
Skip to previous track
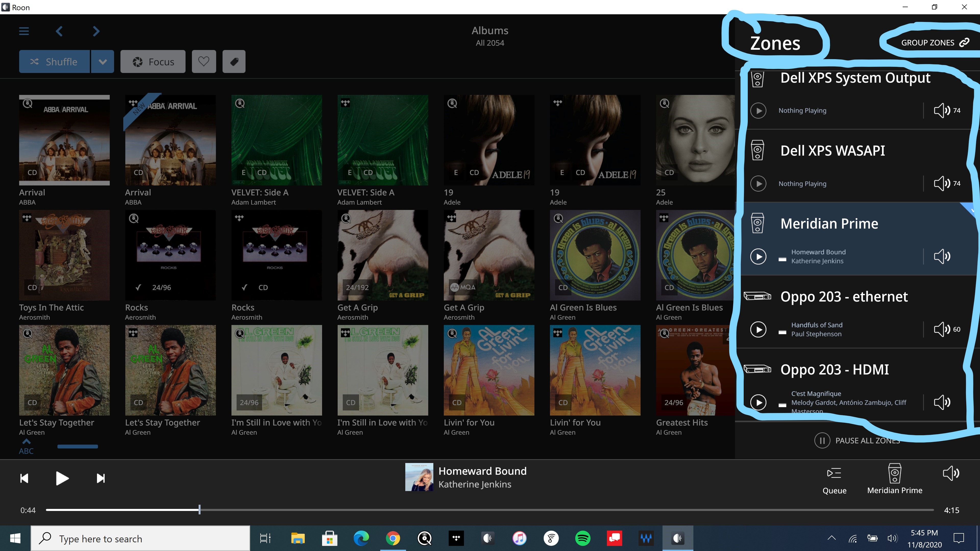24,478
